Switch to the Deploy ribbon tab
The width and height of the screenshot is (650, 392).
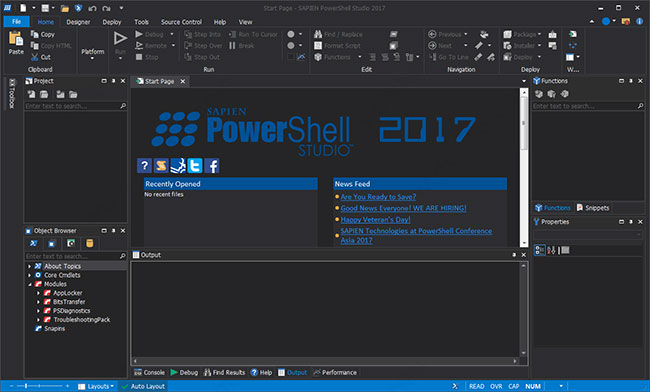[x=112, y=22]
